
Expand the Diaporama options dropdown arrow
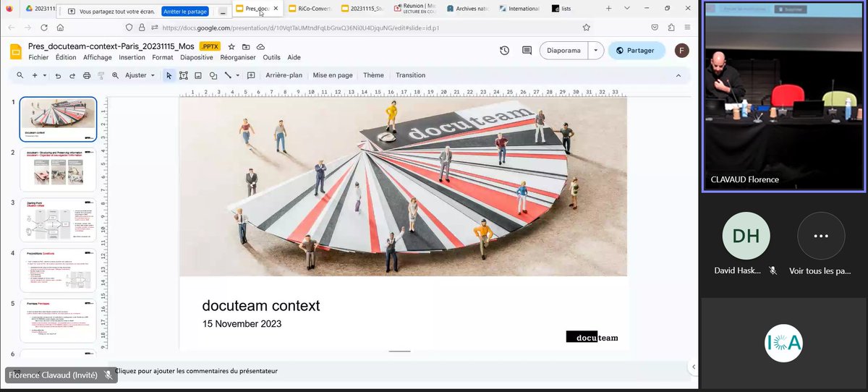(595, 51)
